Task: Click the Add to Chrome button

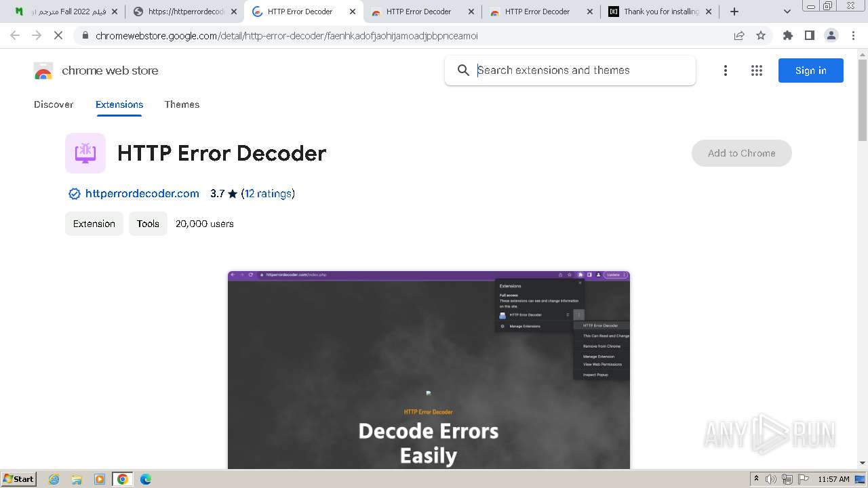Action: pos(742,153)
